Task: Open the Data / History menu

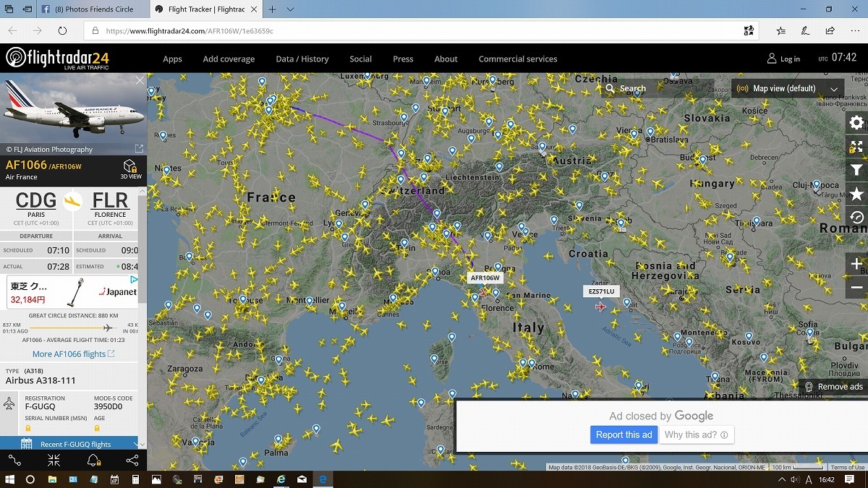Action: tap(302, 59)
